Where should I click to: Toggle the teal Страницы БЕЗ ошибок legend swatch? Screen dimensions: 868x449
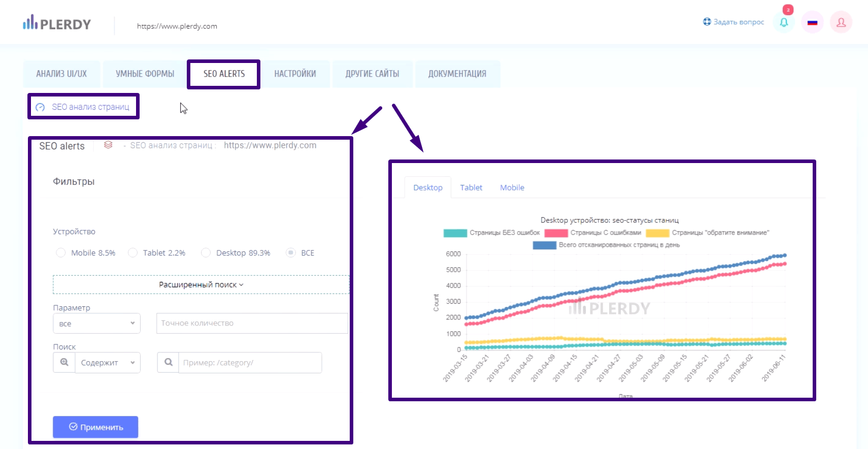(x=455, y=233)
